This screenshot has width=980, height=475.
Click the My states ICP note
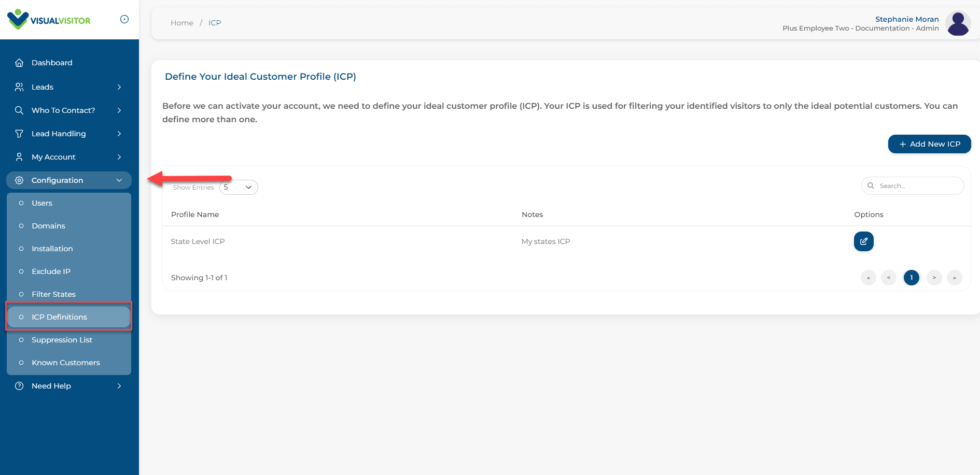545,241
